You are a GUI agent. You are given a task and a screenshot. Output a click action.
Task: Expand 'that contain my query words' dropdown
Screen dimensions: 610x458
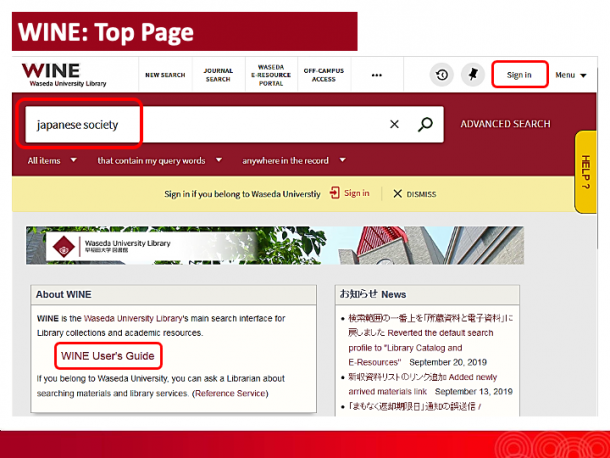click(x=160, y=160)
